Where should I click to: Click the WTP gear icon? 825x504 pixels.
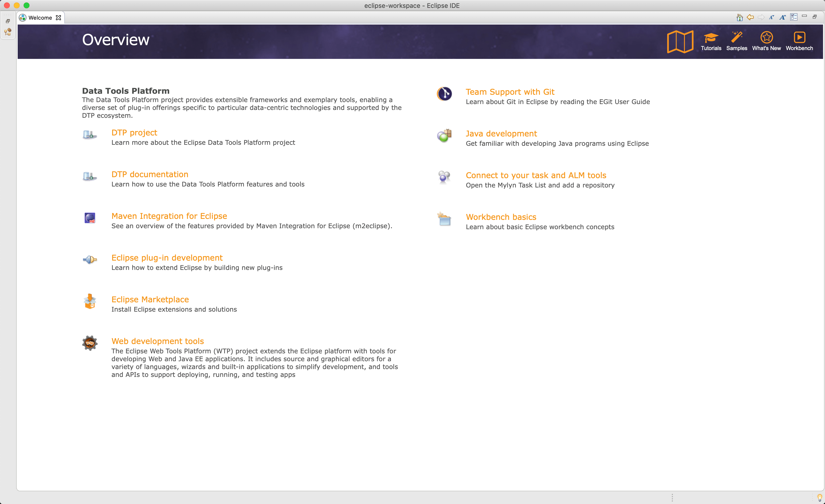(90, 343)
